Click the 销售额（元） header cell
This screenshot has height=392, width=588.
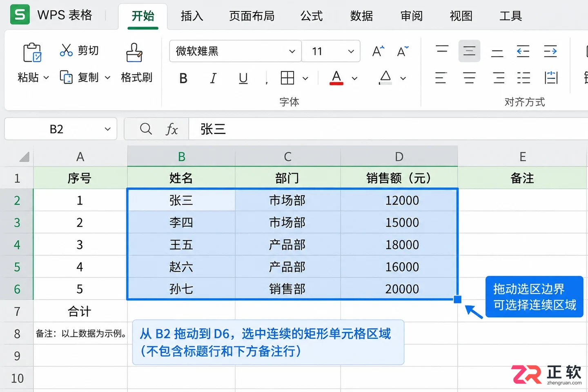click(399, 178)
